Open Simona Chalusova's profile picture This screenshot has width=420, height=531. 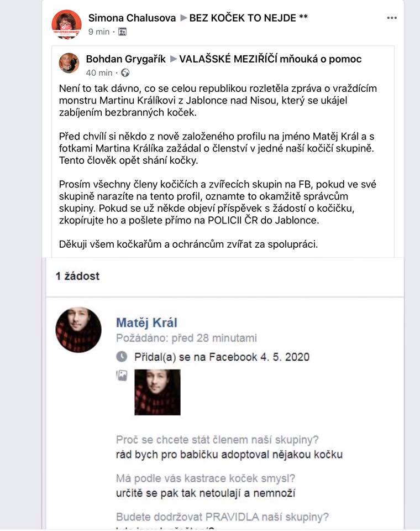(x=66, y=24)
